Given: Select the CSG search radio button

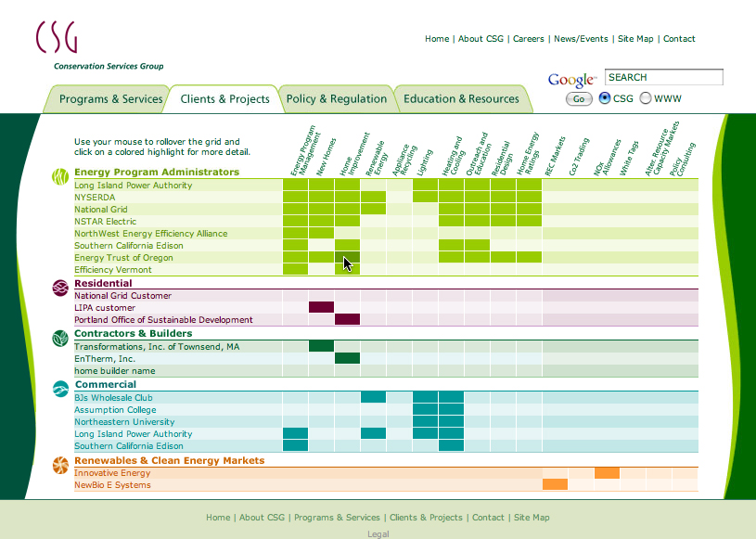Looking at the screenshot, I should 604,98.
